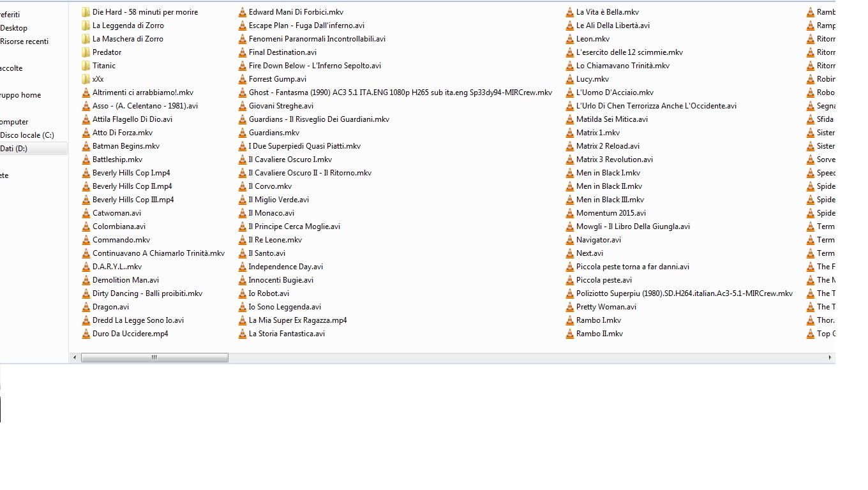The height and width of the screenshot is (490, 868).
Task: Click VLC icon of Batman Begins.mkv
Action: click(86, 146)
